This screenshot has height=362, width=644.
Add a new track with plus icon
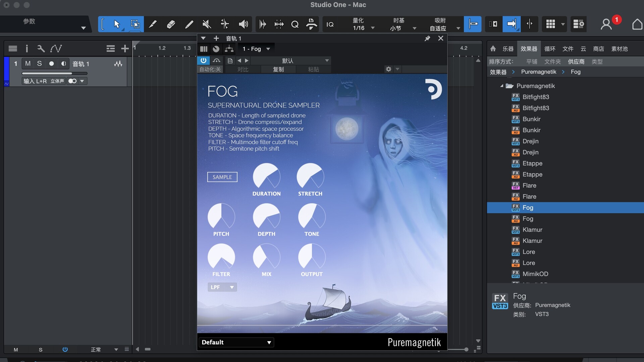point(125,49)
